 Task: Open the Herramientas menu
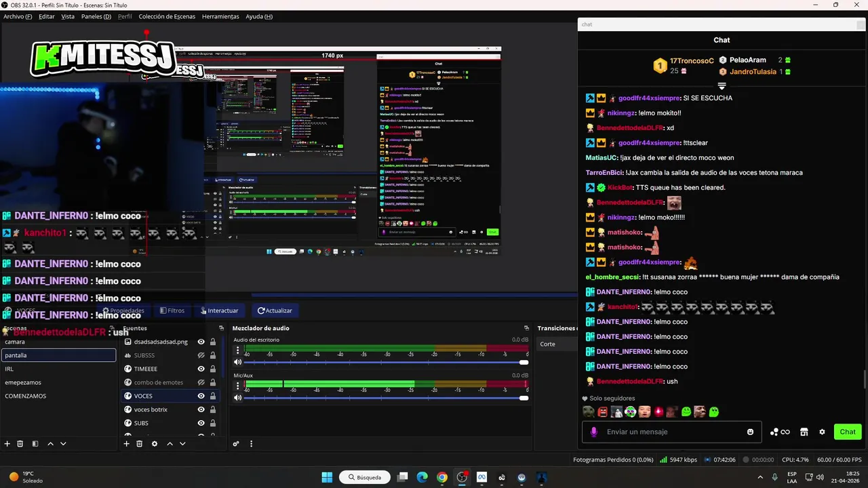[220, 16]
